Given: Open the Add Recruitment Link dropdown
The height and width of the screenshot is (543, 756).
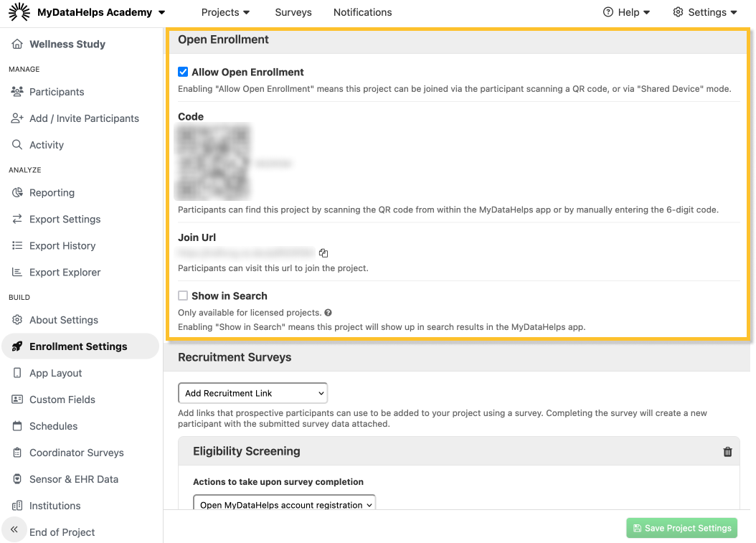Looking at the screenshot, I should (252, 393).
